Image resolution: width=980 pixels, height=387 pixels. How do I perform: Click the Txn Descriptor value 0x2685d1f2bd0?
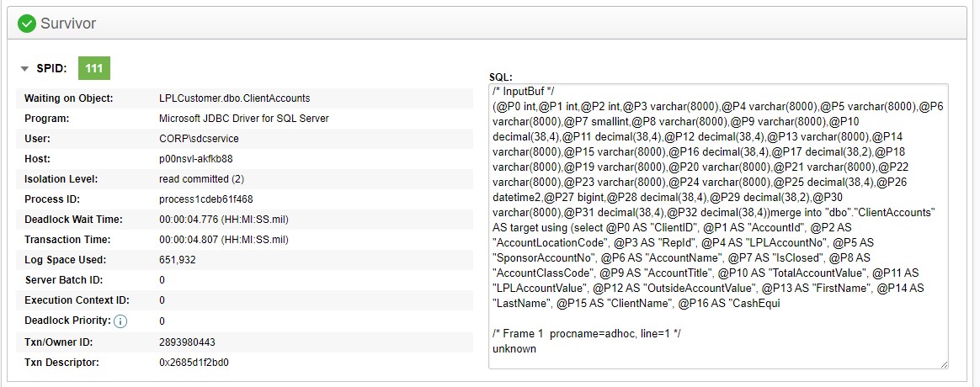194,363
